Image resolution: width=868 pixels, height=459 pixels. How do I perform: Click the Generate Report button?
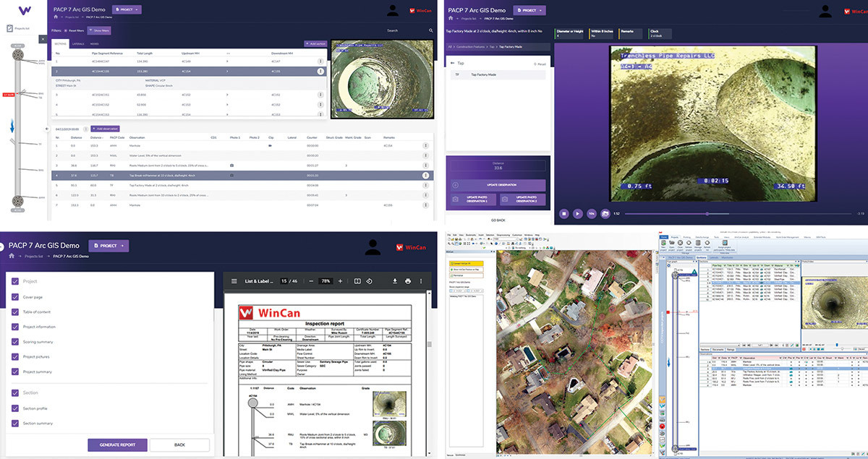click(117, 445)
